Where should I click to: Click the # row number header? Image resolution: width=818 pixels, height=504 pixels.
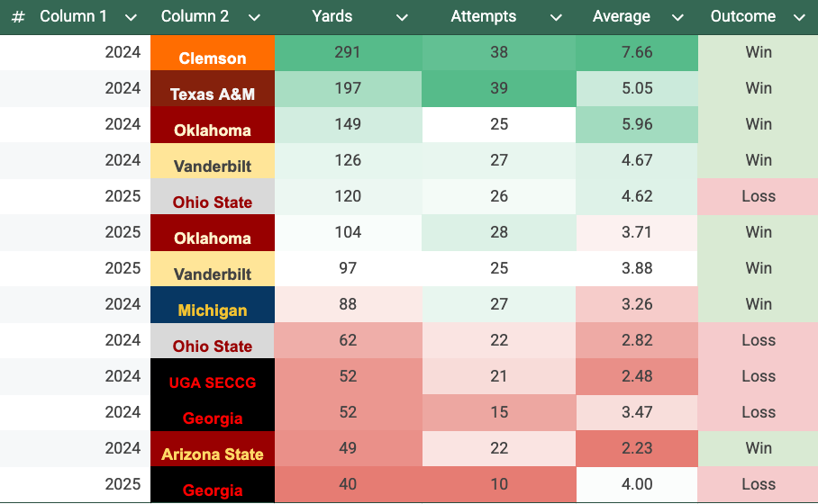[18, 17]
